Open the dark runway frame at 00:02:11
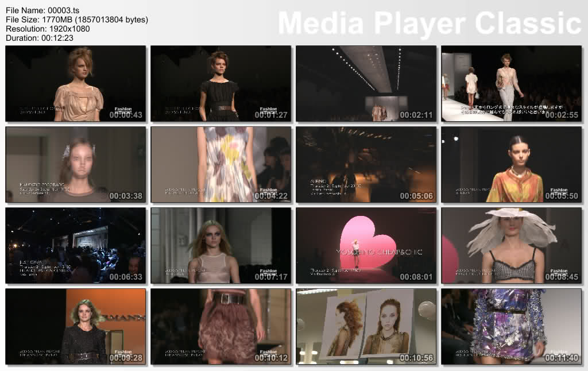 click(366, 84)
